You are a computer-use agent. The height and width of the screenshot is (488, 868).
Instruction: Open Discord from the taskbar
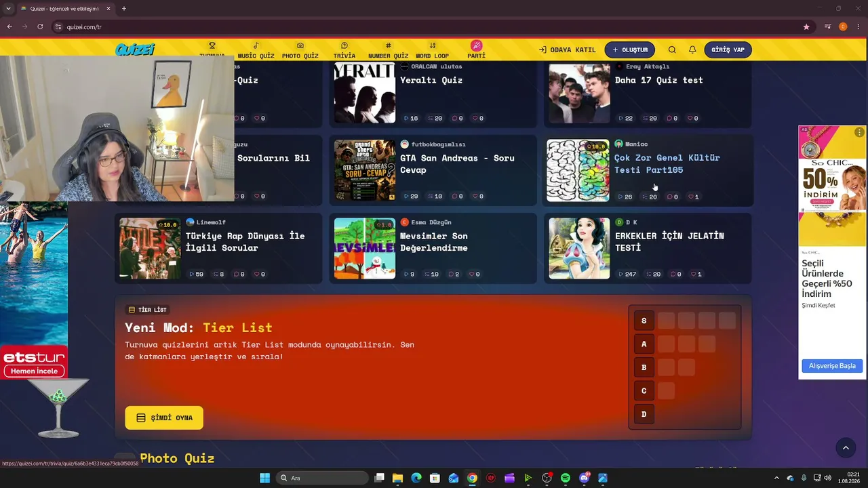585,478
